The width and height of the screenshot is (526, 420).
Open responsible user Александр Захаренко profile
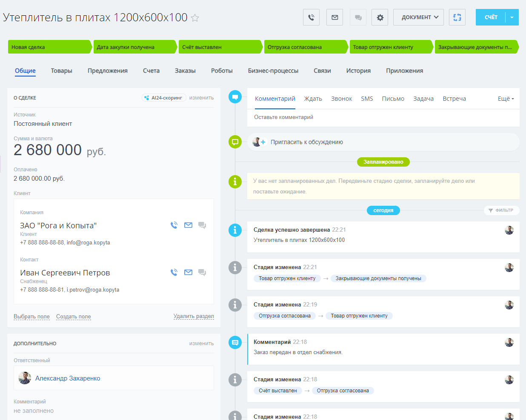coord(68,378)
